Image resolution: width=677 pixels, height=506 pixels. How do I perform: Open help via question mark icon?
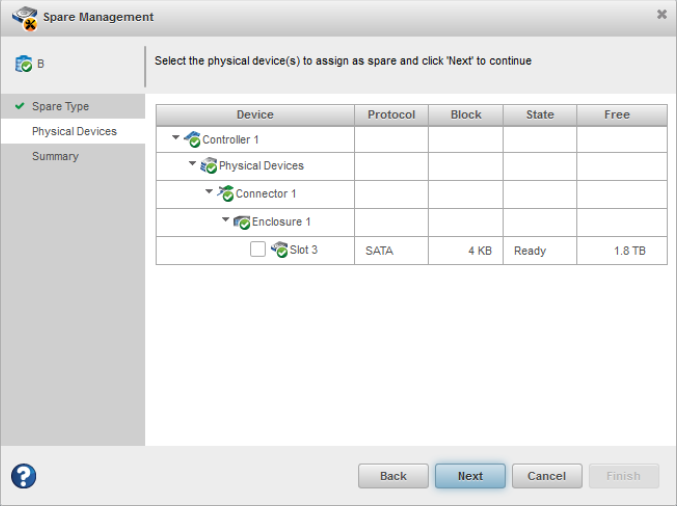tap(24, 476)
